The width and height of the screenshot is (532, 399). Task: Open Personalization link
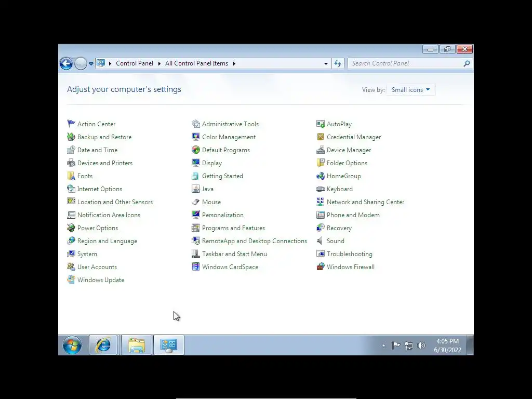(x=222, y=215)
